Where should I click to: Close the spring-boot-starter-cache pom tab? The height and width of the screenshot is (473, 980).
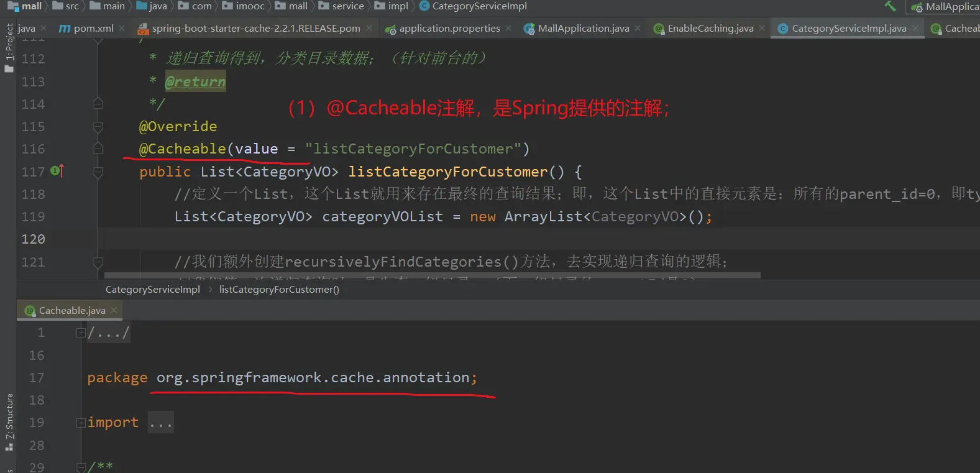coord(369,28)
